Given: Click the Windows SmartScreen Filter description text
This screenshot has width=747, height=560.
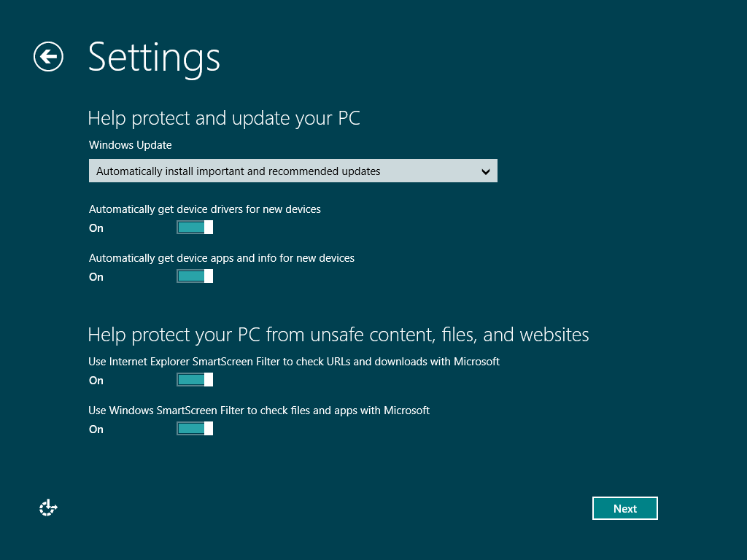Looking at the screenshot, I should point(259,411).
